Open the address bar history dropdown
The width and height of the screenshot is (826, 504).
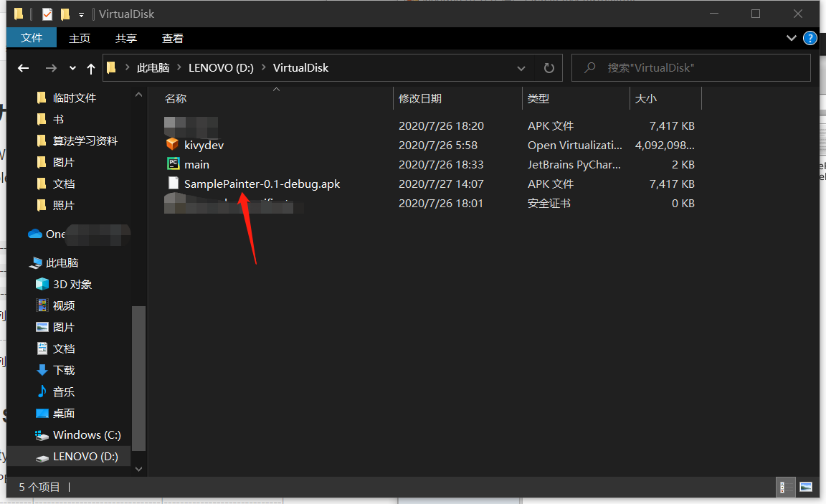point(521,68)
